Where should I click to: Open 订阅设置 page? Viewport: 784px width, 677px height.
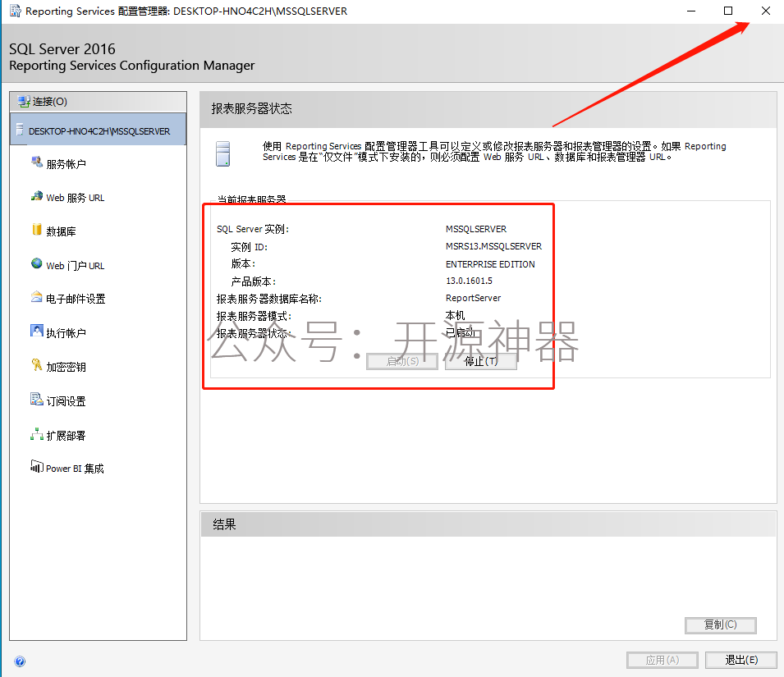pos(66,401)
